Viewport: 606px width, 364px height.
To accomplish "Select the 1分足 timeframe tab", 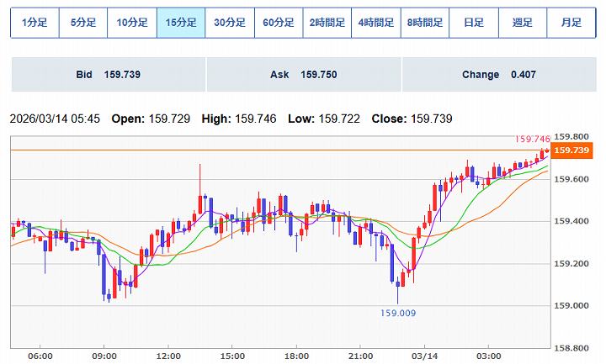I will click(x=35, y=23).
